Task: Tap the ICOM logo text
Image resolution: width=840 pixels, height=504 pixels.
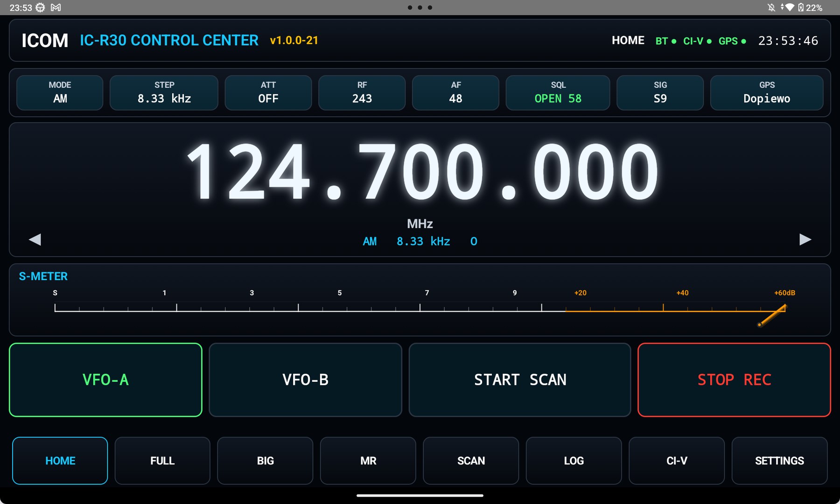Action: pyautogui.click(x=45, y=41)
